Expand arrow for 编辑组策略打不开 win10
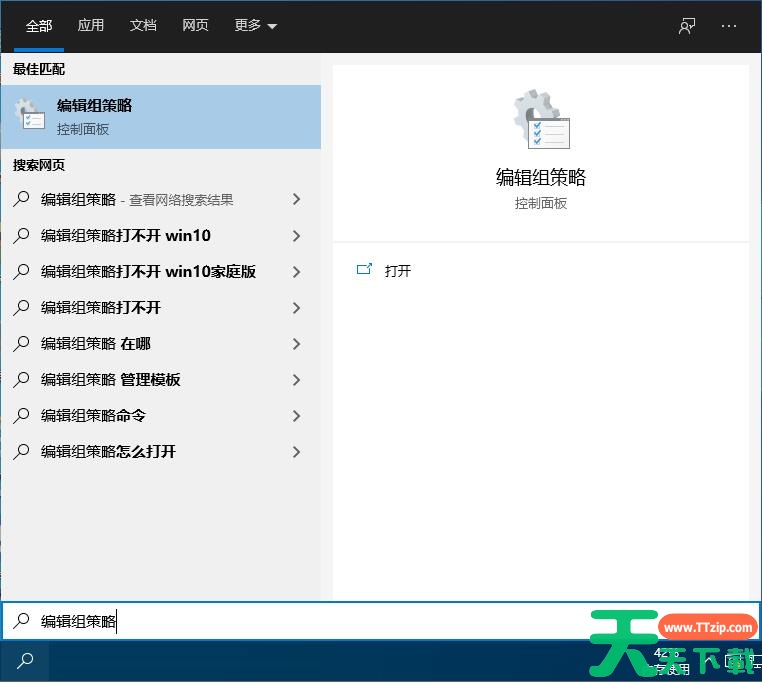The height and width of the screenshot is (683, 762). [296, 236]
